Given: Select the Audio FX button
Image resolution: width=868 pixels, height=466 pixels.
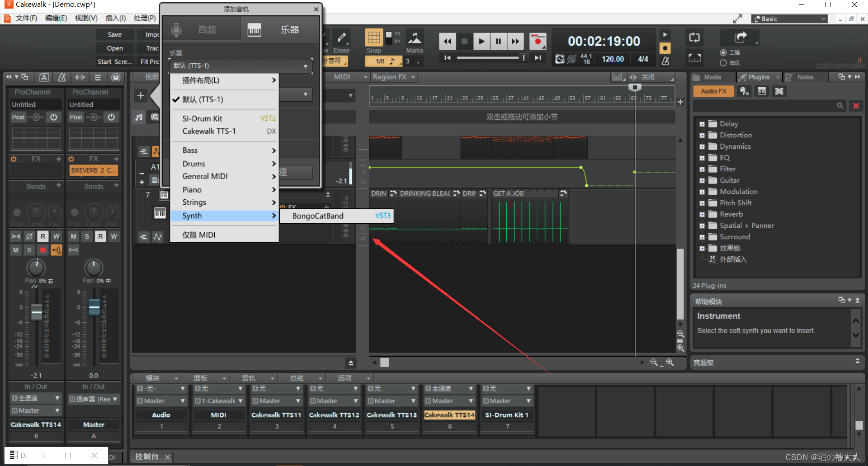Looking at the screenshot, I should 713,91.
